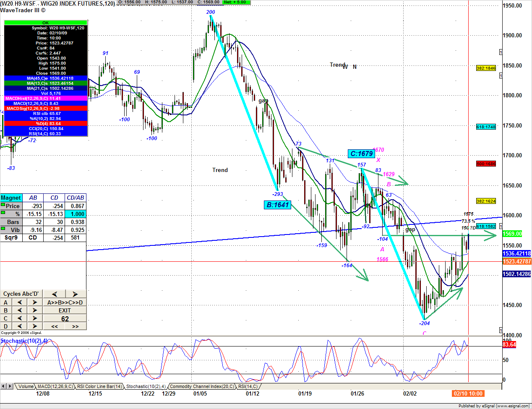Viewport: 532px width, 409px height.
Task: Move point C right with its arrow
Action: [35, 318]
